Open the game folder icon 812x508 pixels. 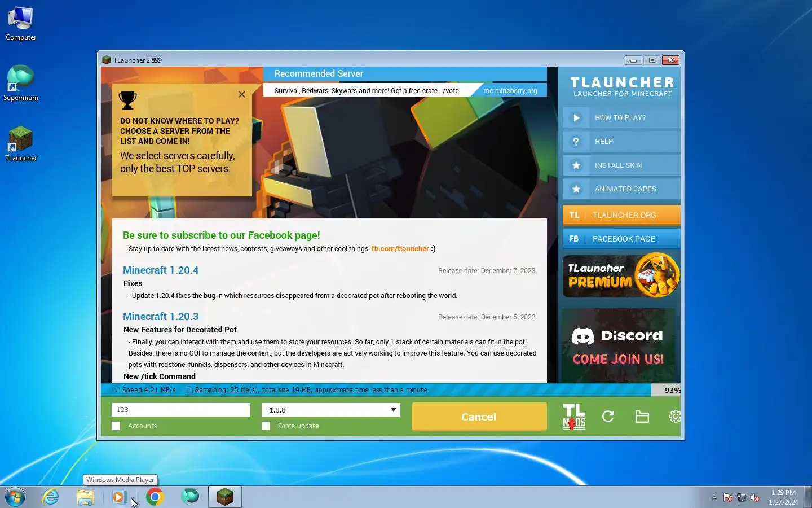coord(642,417)
